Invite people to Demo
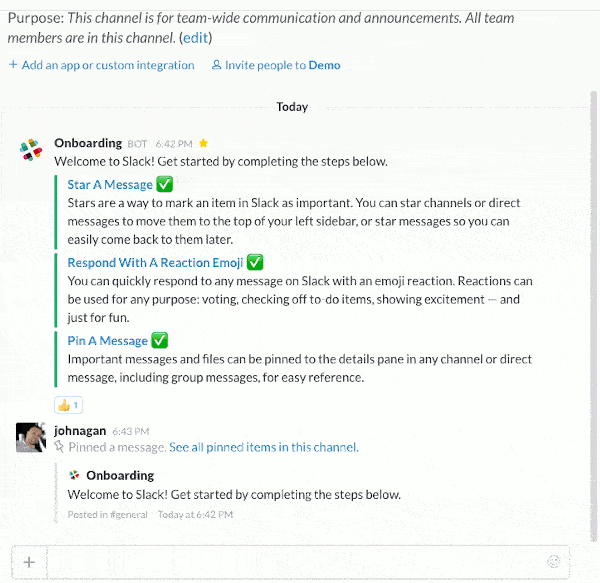This screenshot has width=600, height=583. pos(282,65)
